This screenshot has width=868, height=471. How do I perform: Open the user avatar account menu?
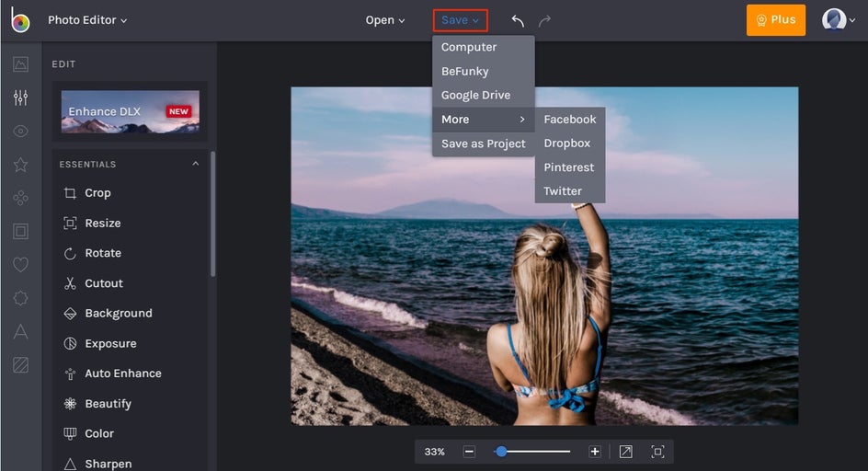coord(838,20)
